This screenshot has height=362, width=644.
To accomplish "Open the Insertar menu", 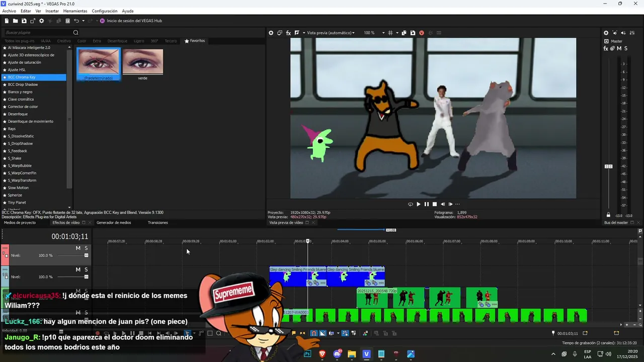I will coord(52,11).
